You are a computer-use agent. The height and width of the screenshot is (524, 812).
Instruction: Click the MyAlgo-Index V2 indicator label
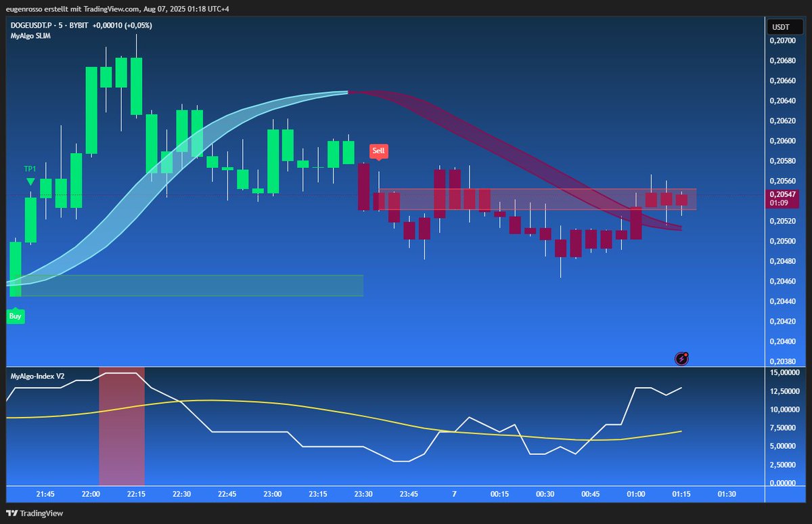(x=37, y=375)
